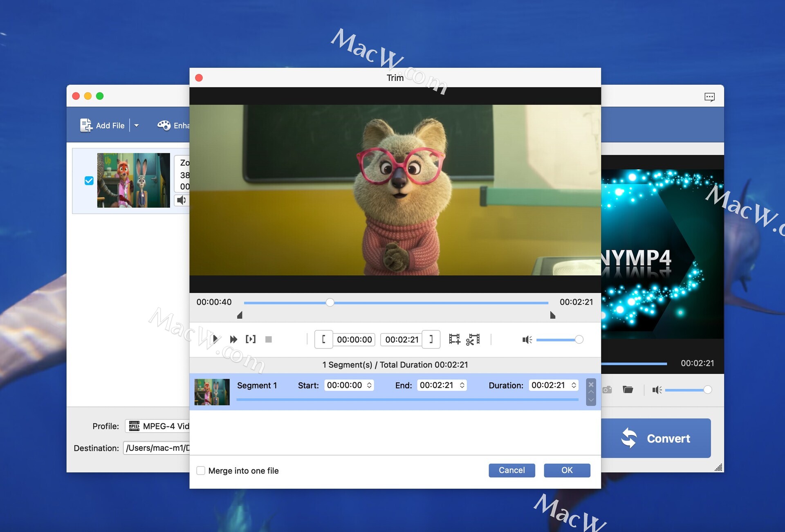Set end point with right bracket button
785x532 pixels.
tap(431, 339)
